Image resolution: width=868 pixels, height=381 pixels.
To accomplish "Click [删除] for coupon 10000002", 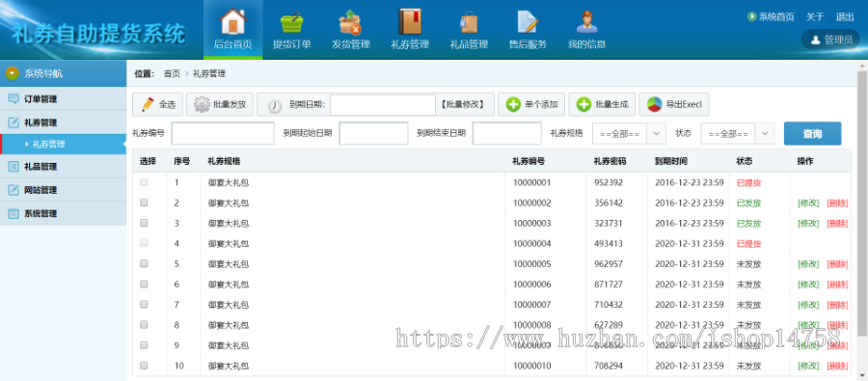I will click(837, 204).
